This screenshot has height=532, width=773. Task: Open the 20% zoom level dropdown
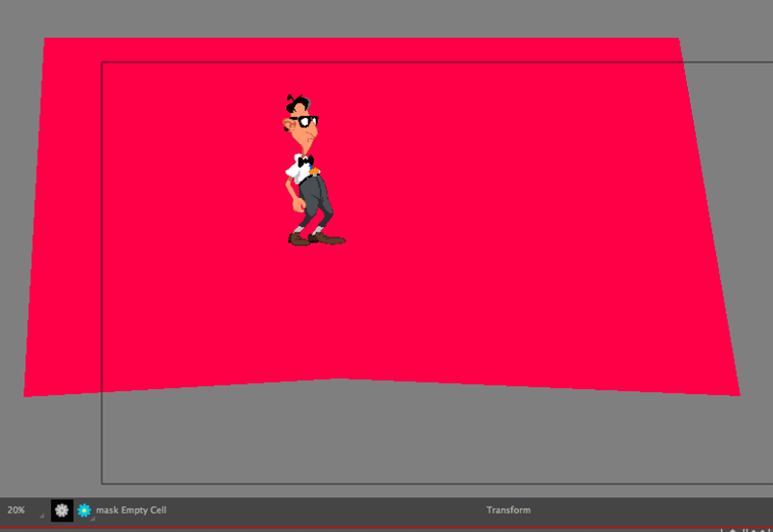coord(25,511)
